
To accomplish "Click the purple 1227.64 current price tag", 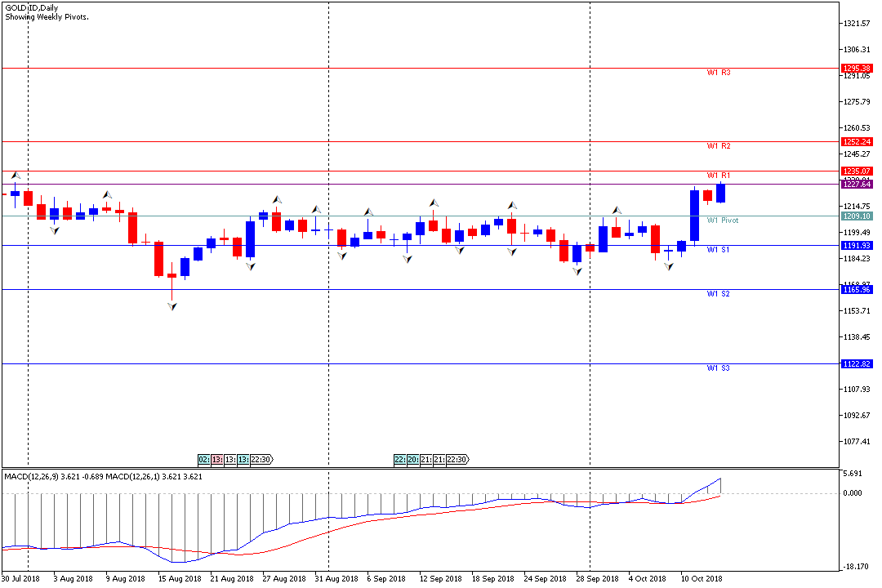I will pyautogui.click(x=857, y=185).
